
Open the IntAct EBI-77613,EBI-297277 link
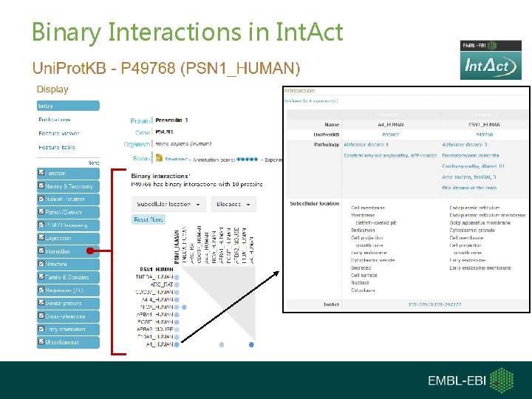click(435, 304)
